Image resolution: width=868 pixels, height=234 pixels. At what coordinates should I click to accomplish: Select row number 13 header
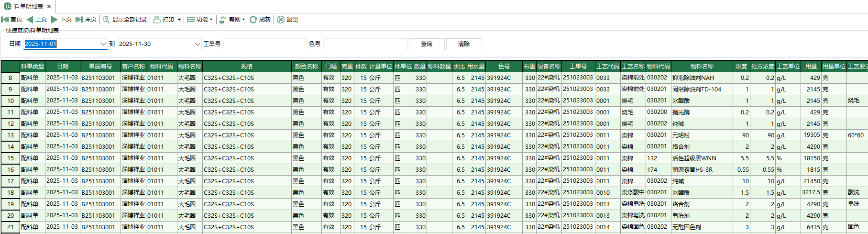click(x=11, y=135)
